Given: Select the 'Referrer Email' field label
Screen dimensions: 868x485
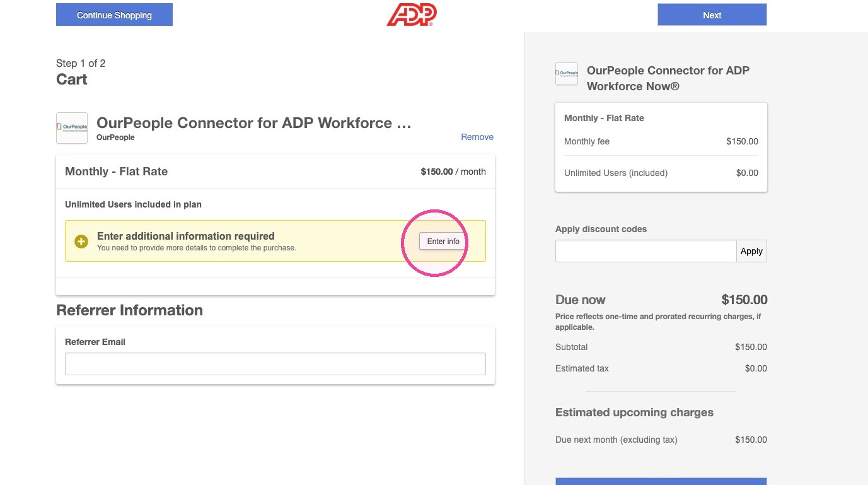Looking at the screenshot, I should (x=95, y=342).
